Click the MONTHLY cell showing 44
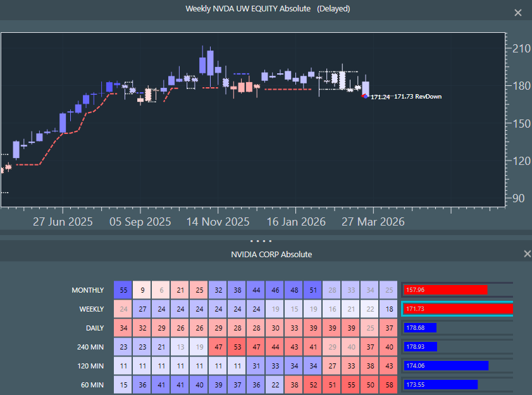This screenshot has width=532, height=395. click(x=256, y=290)
